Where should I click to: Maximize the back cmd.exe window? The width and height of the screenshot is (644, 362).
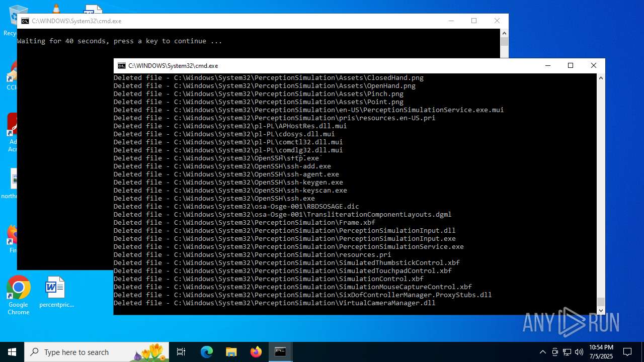pyautogui.click(x=474, y=21)
